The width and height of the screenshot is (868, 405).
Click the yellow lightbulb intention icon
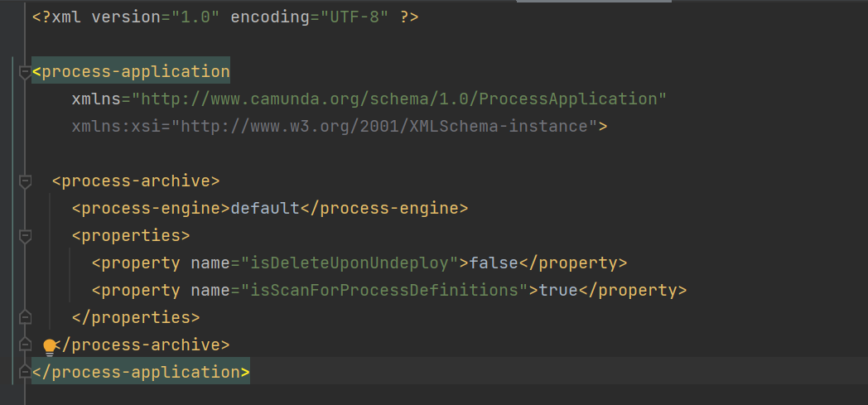point(50,346)
